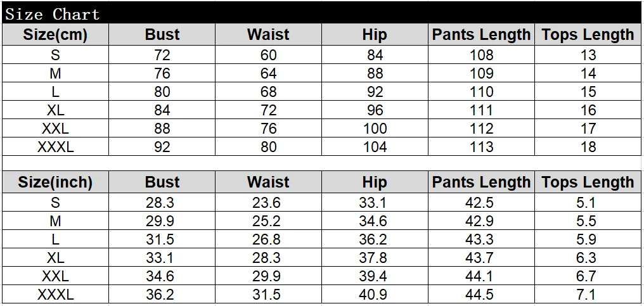Select the Size(inch) header cell
The width and height of the screenshot is (644, 306).
pos(55,182)
